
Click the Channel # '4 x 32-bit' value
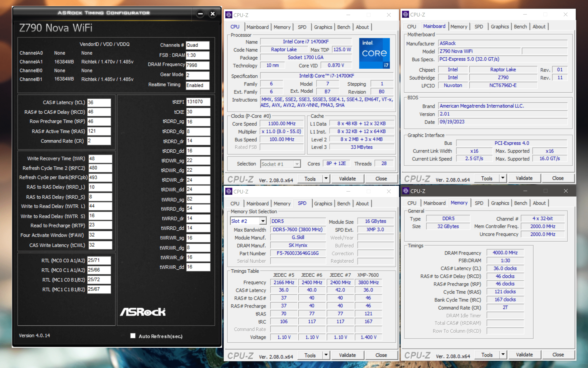(542, 219)
